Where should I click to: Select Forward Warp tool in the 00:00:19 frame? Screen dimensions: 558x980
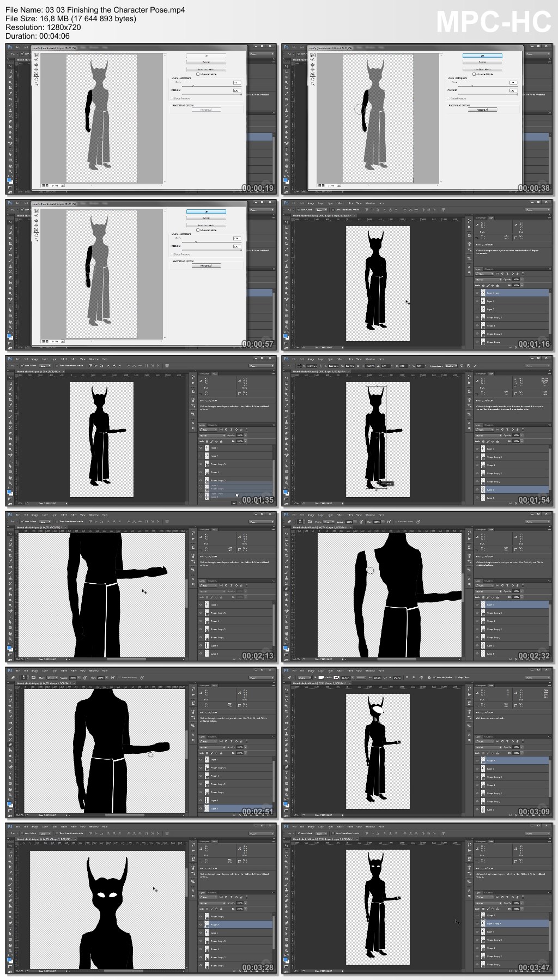point(37,55)
